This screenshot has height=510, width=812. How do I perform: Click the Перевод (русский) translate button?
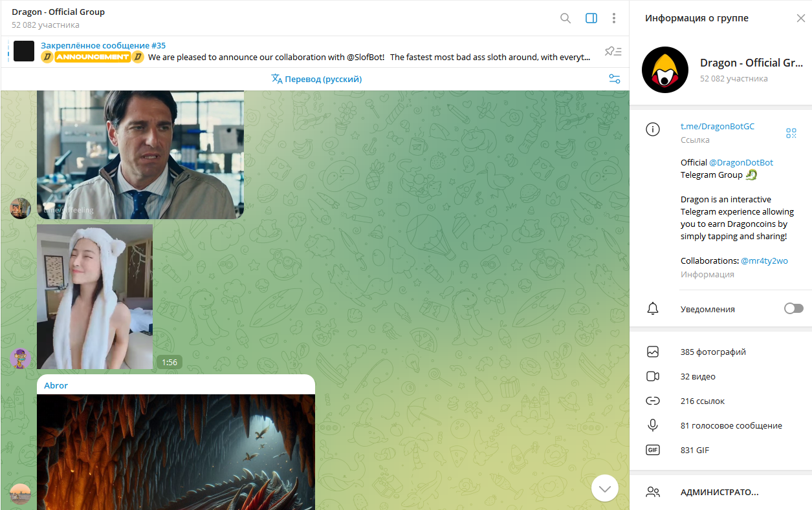316,79
